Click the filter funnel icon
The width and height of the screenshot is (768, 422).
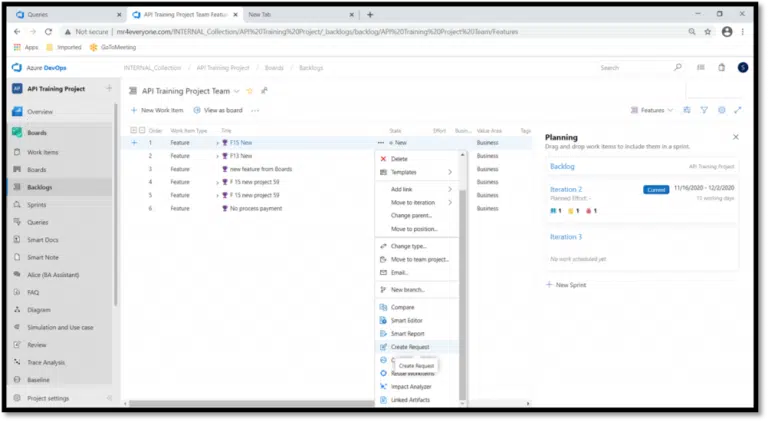coord(704,110)
